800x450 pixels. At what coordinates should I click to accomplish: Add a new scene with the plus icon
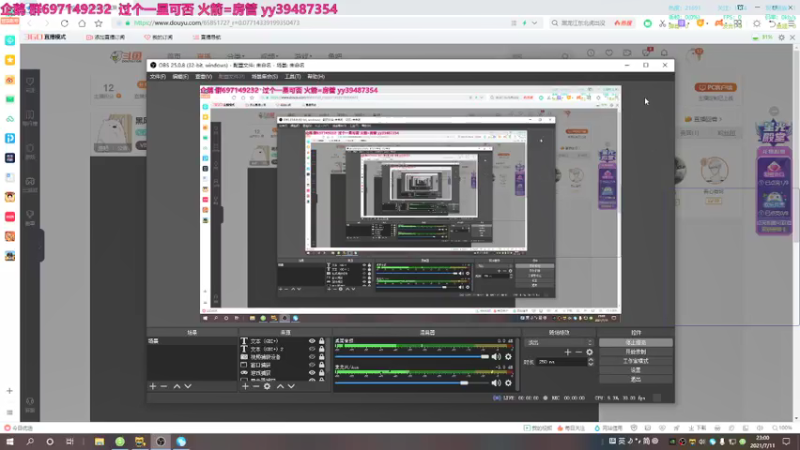pos(153,386)
